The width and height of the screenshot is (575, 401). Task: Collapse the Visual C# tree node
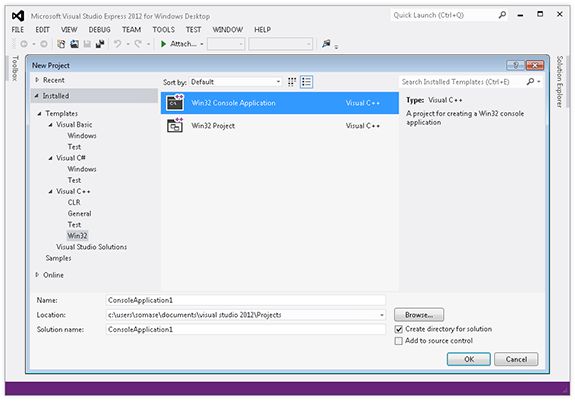click(51, 158)
